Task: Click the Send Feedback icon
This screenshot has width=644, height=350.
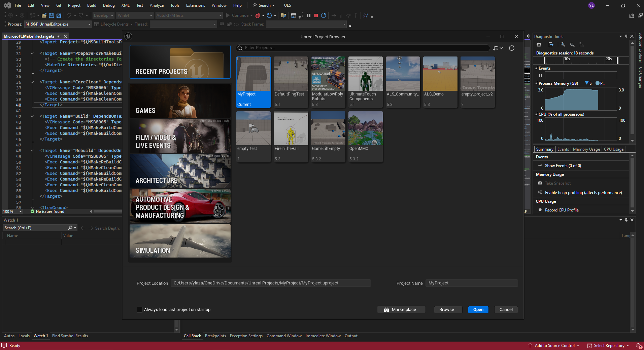Action: pyautogui.click(x=640, y=15)
